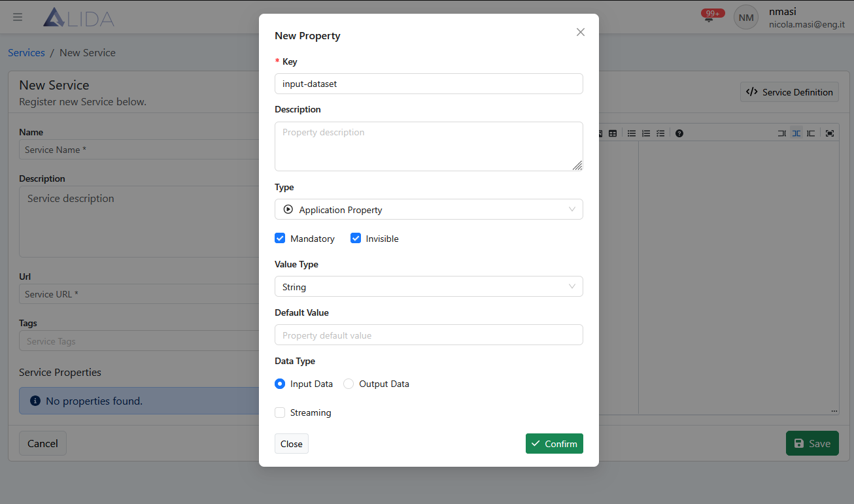Screen dimensions: 854x504
Task: Open the Type dropdown showing Application Property
Action: click(x=429, y=209)
